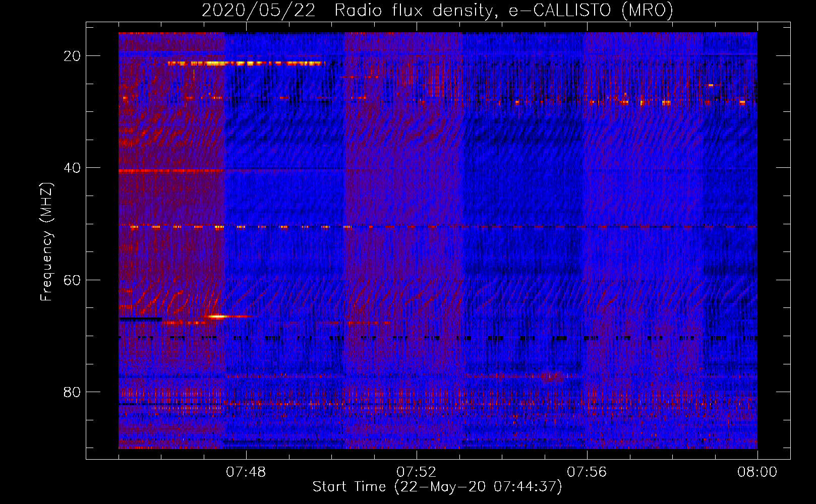Click the '60' frequency tick label
The width and height of the screenshot is (816, 504).
coord(72,280)
